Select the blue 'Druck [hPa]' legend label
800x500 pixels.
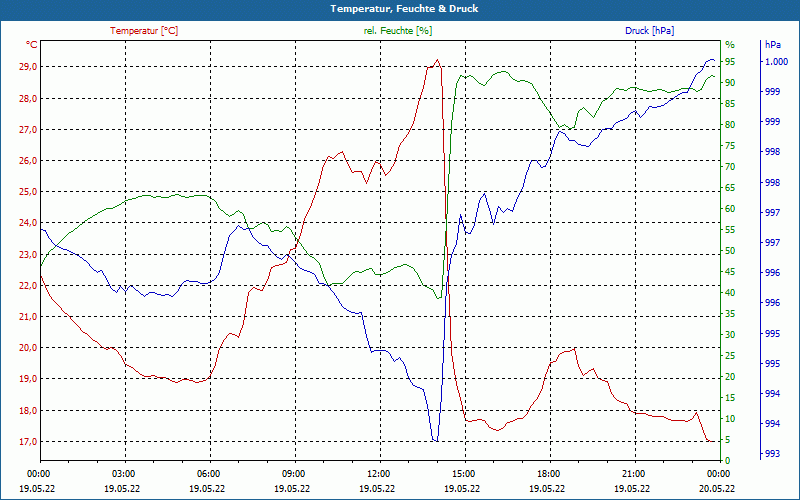tap(649, 31)
